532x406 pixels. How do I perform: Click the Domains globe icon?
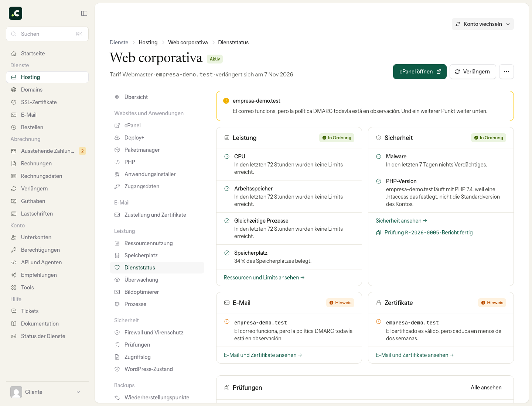(14, 90)
